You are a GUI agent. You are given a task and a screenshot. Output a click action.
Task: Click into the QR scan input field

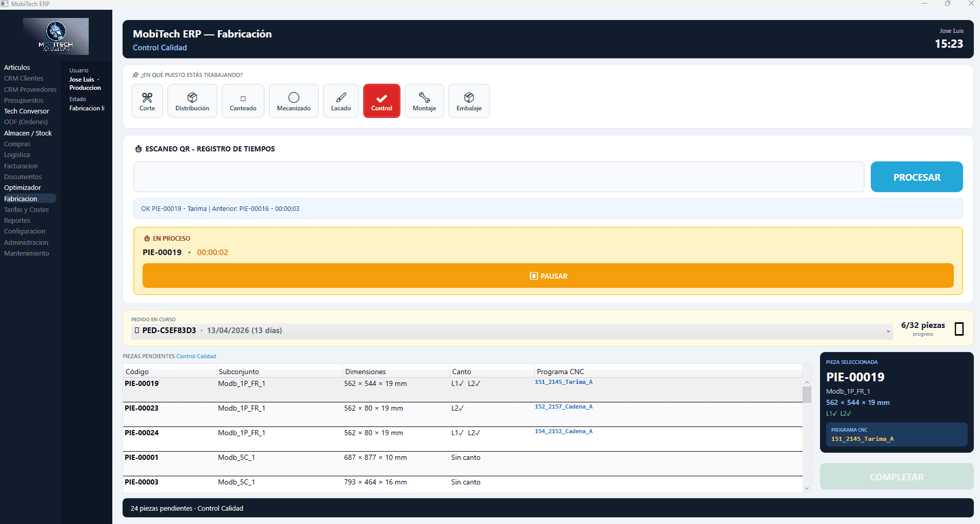click(498, 177)
